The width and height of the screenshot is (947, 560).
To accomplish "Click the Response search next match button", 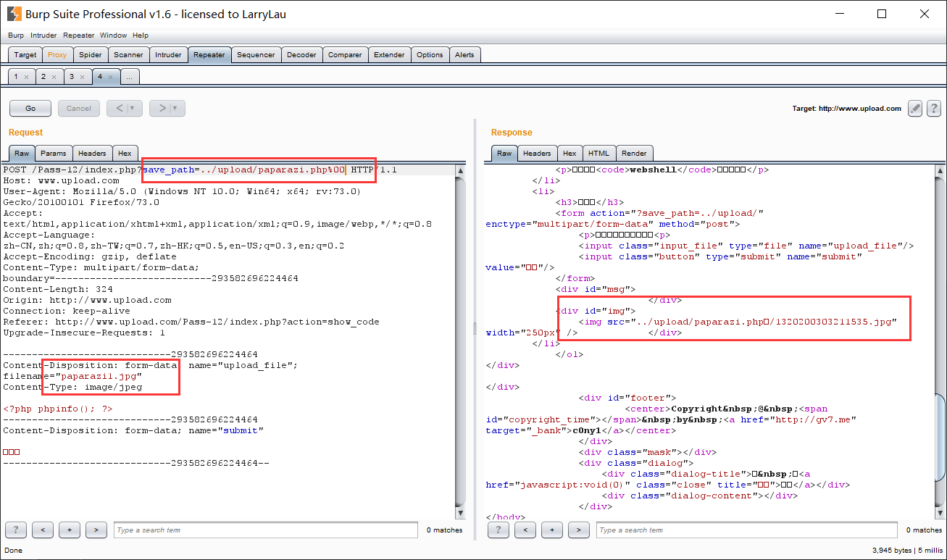I will [579, 530].
